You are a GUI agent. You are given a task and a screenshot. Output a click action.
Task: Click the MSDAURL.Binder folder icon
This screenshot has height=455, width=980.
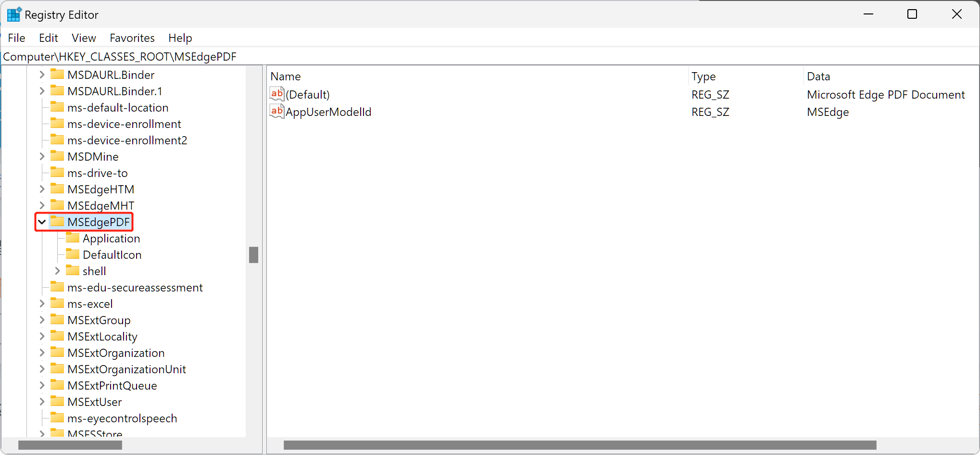(x=57, y=75)
